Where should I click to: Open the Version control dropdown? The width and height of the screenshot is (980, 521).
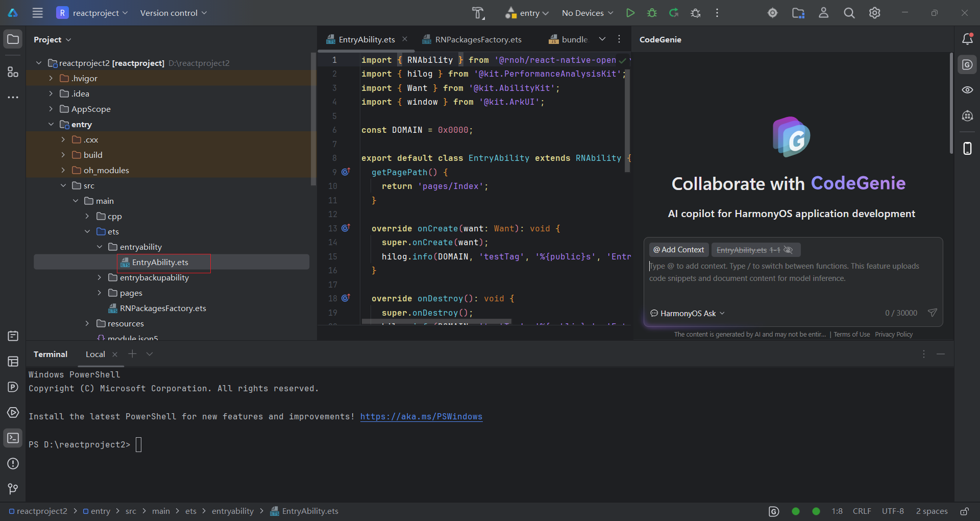(174, 13)
